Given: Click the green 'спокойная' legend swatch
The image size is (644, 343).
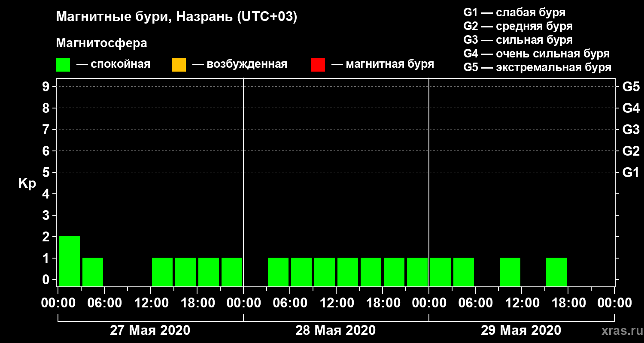Looking at the screenshot, I should tap(63, 65).
